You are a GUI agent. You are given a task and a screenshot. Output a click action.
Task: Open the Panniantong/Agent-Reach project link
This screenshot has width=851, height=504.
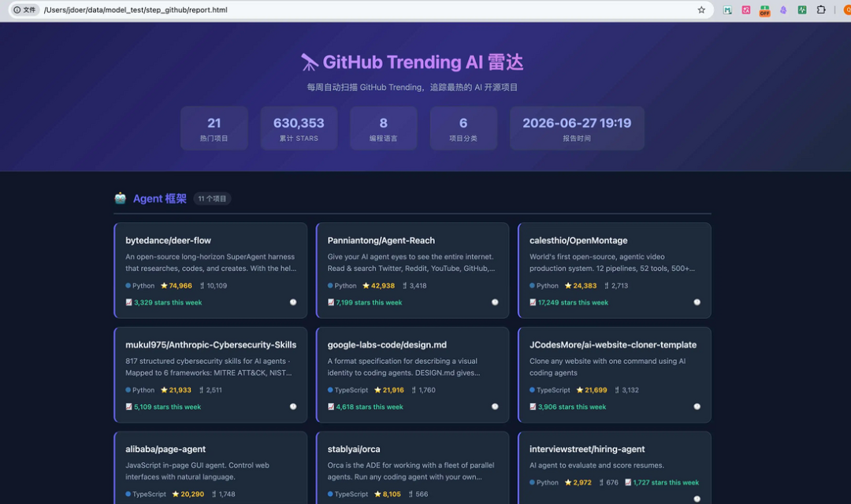381,240
